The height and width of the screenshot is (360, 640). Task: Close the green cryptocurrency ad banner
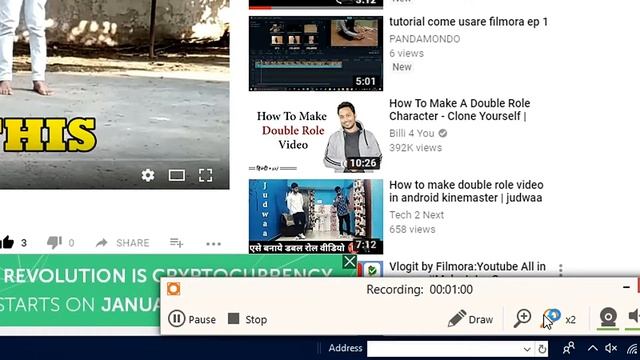pos(350,262)
